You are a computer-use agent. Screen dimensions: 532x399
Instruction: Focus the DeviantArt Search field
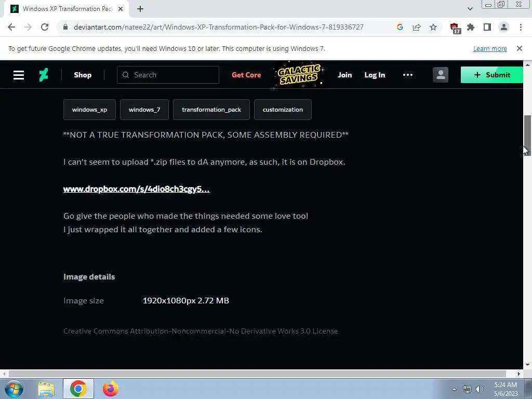tap(168, 75)
